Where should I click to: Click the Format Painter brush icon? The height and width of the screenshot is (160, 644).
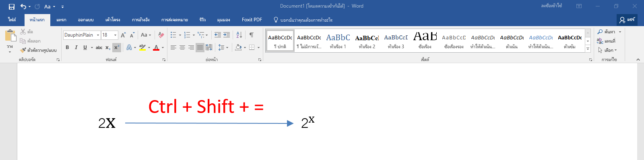[23, 50]
